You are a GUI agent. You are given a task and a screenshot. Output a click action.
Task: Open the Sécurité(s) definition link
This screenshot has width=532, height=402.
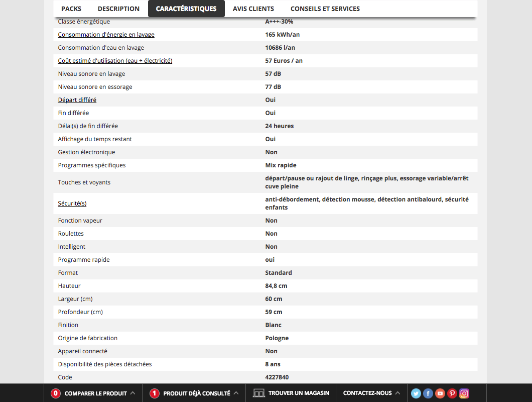tap(72, 204)
